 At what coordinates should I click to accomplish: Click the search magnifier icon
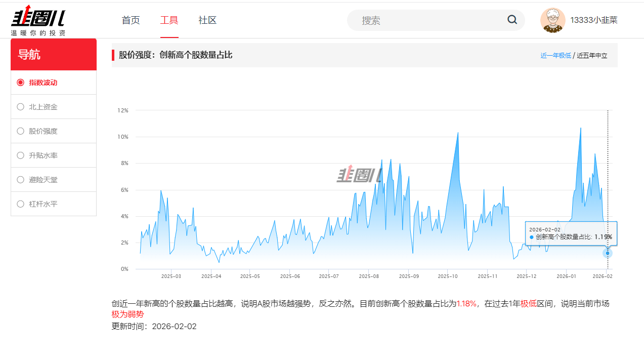tap(512, 20)
